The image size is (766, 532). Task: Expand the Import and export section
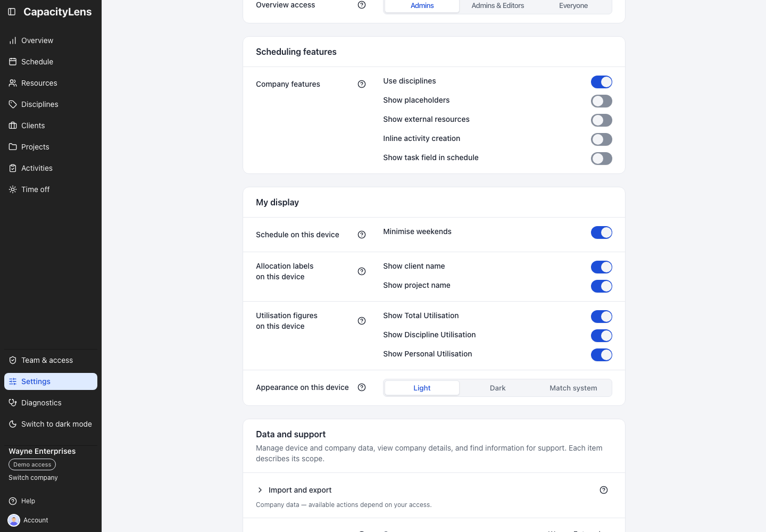[294, 490]
